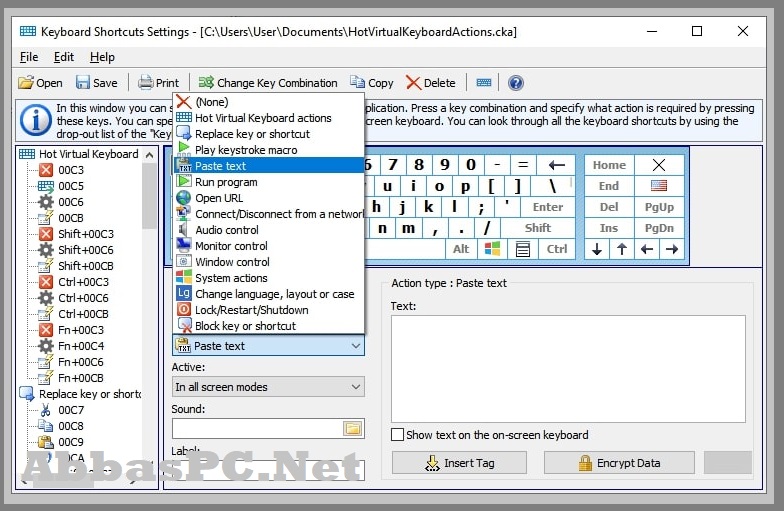Enable Show text on the on-screen keyboard
Image resolution: width=784 pixels, height=511 pixels.
[x=398, y=434]
